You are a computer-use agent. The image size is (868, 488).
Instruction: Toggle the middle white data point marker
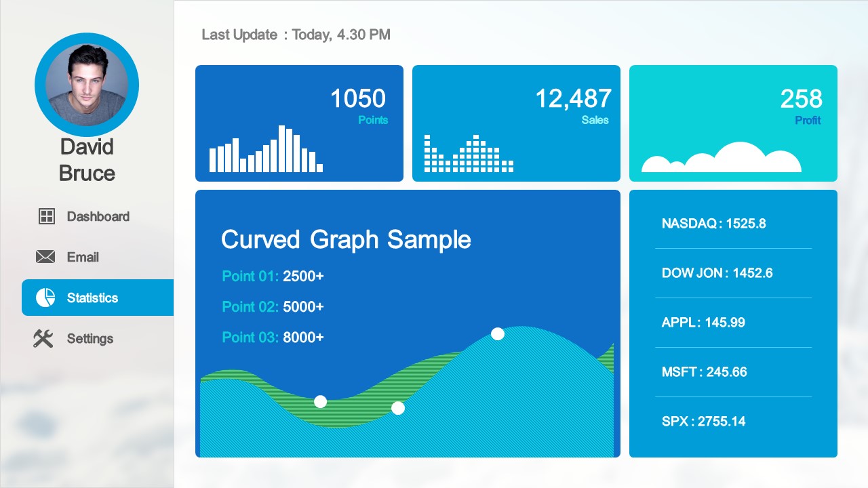click(x=398, y=408)
